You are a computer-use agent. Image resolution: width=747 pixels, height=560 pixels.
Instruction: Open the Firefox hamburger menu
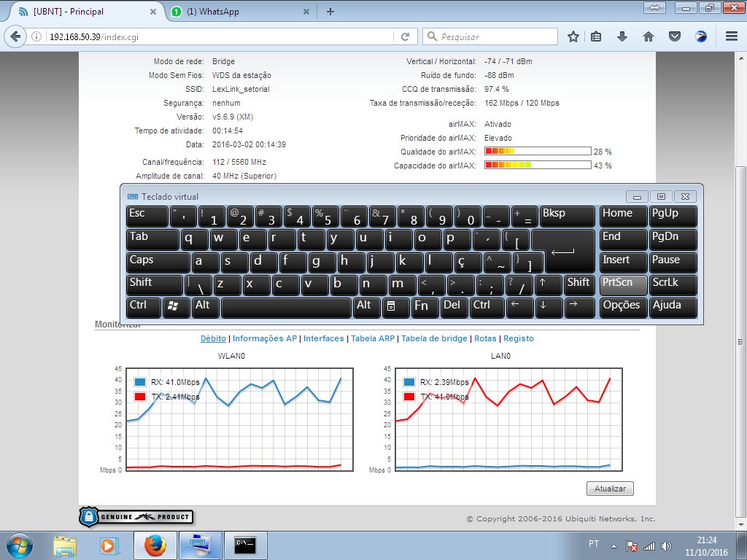(732, 36)
